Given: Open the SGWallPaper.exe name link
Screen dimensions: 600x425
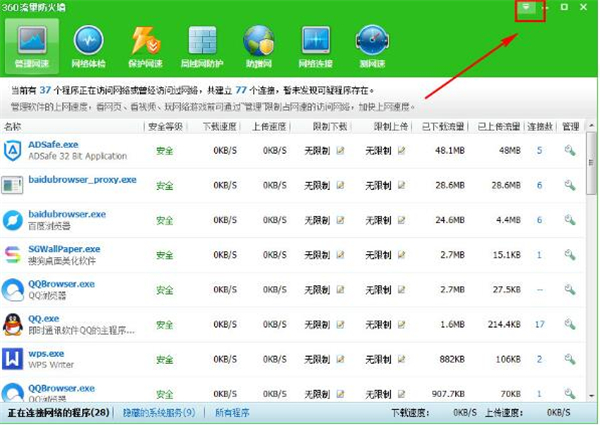Looking at the screenshot, I should [x=64, y=249].
